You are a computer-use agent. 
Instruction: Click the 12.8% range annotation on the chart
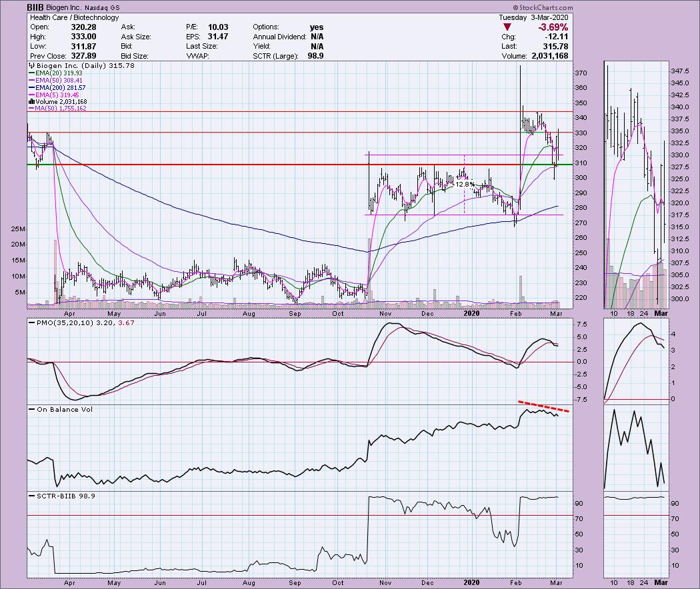click(465, 184)
